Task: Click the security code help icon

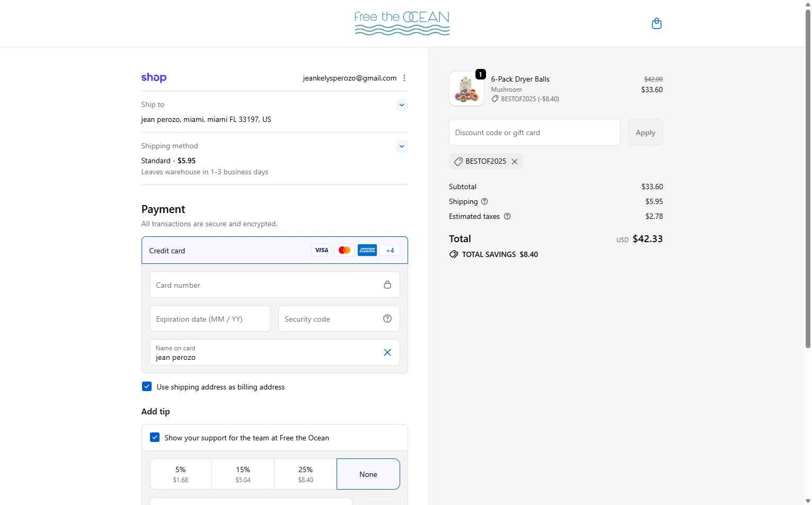Action: pyautogui.click(x=387, y=318)
